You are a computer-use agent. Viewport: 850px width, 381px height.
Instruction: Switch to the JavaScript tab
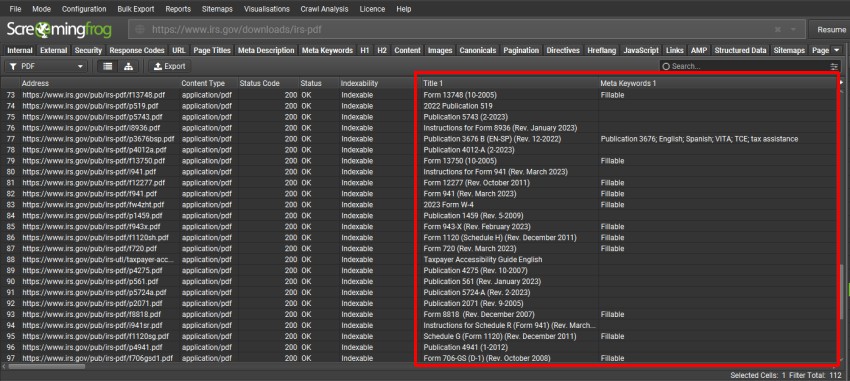click(x=641, y=50)
